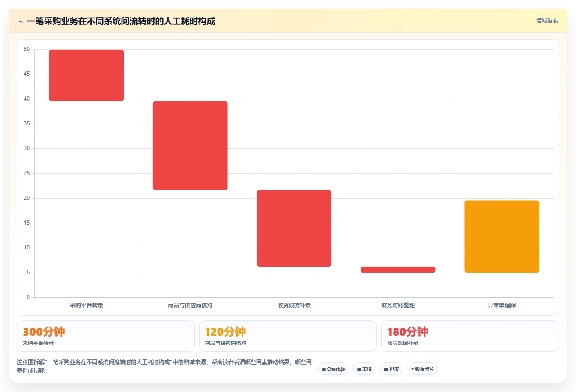
Task: Select the red 采购平台转录 waterfall bar
Action: pyautogui.click(x=87, y=75)
